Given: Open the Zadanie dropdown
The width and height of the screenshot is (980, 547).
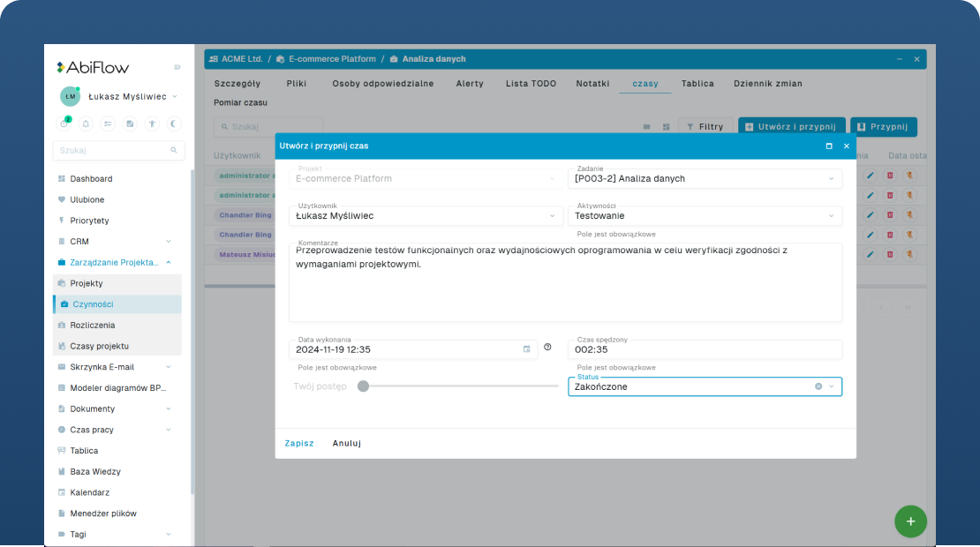Looking at the screenshot, I should [x=831, y=179].
